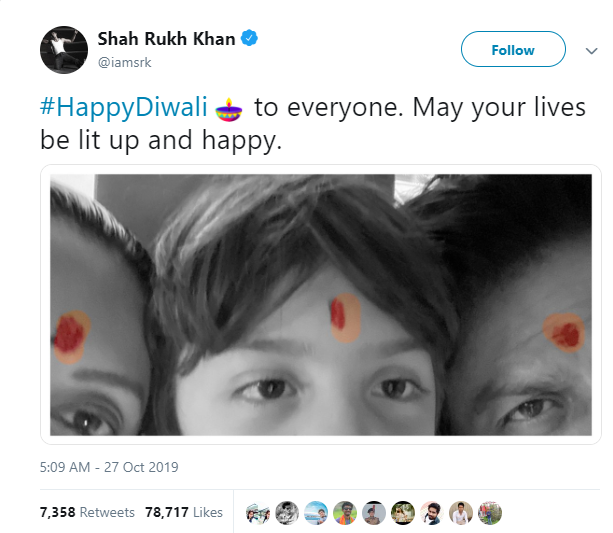This screenshot has width=613, height=533.
Task: Click the @iamsrk handle
Action: 124,62
